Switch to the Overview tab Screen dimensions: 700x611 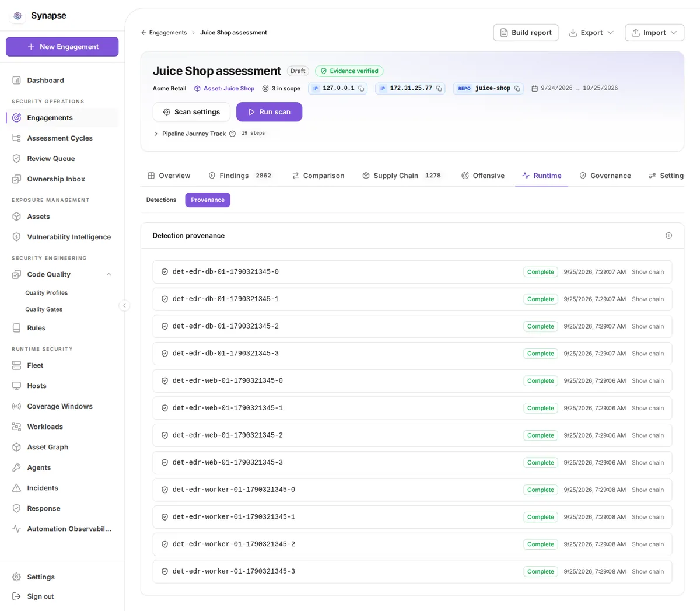169,176
